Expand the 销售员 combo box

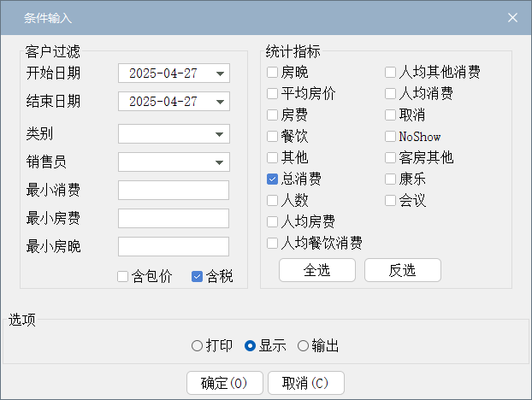pyautogui.click(x=174, y=162)
